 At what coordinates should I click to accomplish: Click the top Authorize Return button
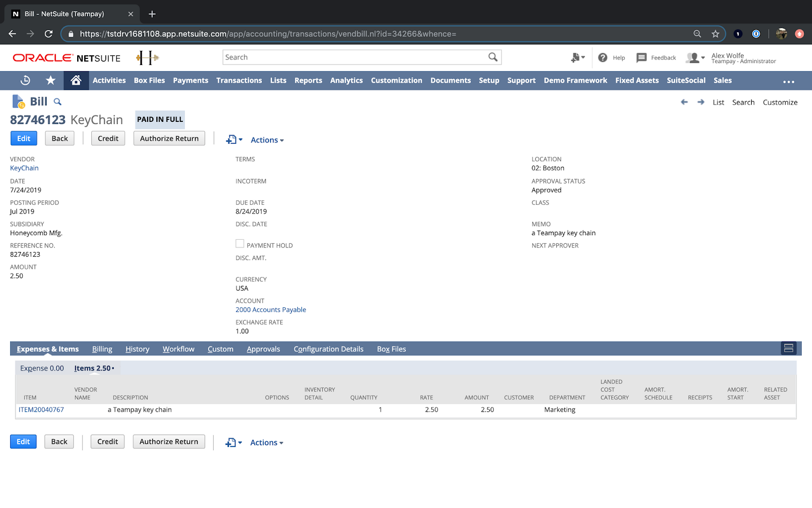(x=170, y=138)
